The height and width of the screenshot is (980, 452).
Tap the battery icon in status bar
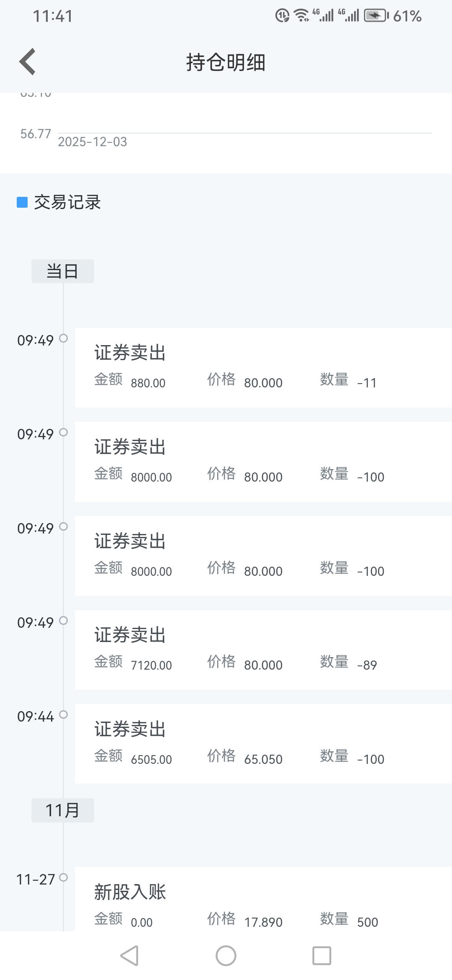click(x=376, y=16)
